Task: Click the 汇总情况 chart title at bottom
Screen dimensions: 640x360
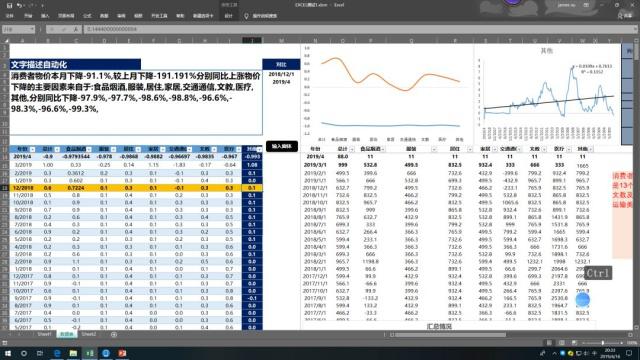Action: (439, 327)
